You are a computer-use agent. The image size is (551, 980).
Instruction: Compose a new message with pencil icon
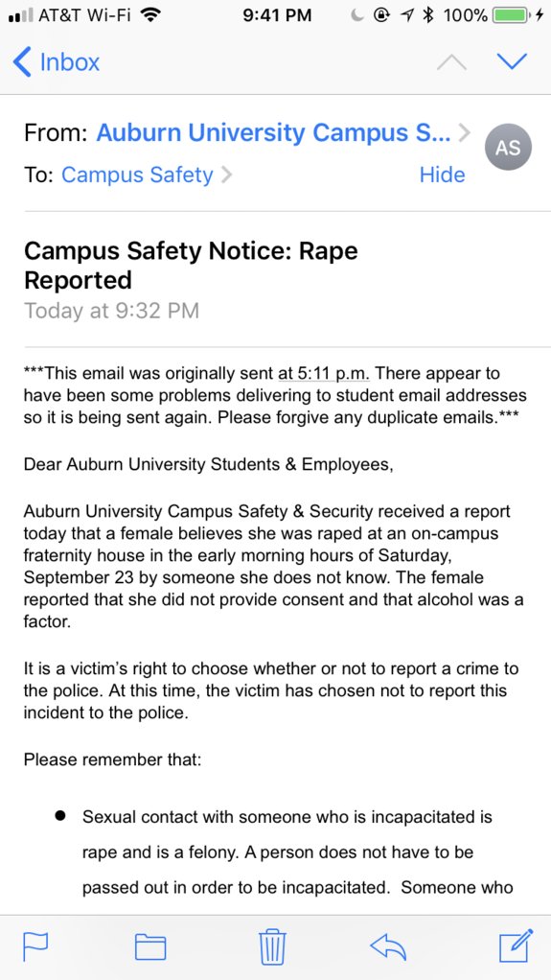516,945
